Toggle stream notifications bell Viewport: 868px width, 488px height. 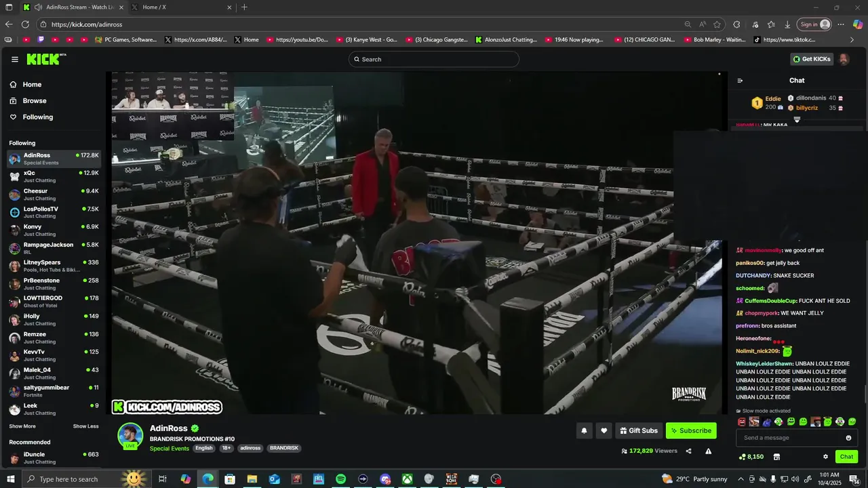[584, 430]
